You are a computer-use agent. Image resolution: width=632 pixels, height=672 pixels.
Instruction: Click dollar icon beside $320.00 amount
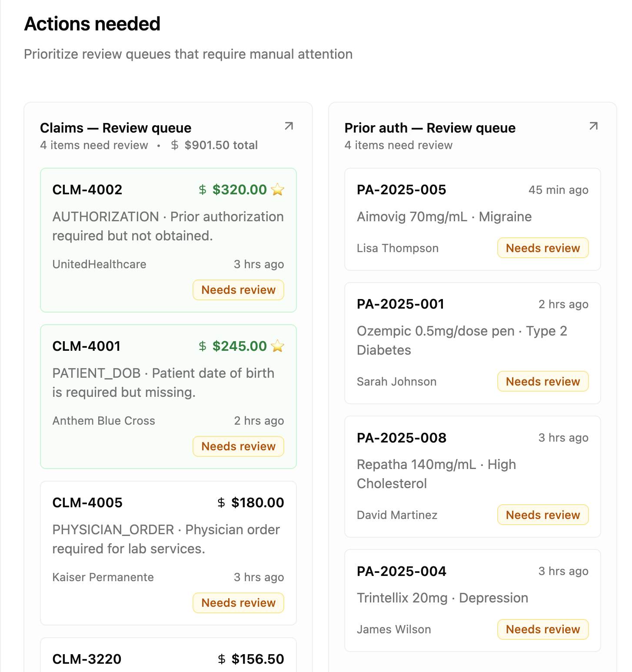(203, 190)
